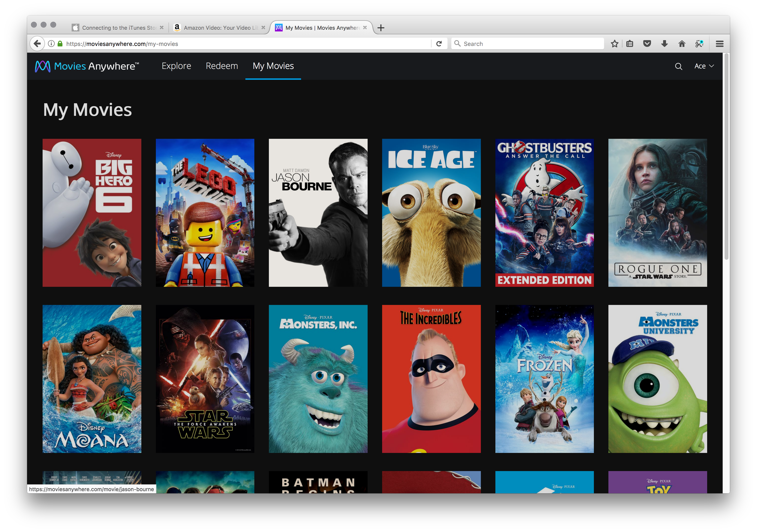Viewport: 757px width, 532px height.
Task: Bookmark this page with the star icon
Action: click(x=614, y=44)
